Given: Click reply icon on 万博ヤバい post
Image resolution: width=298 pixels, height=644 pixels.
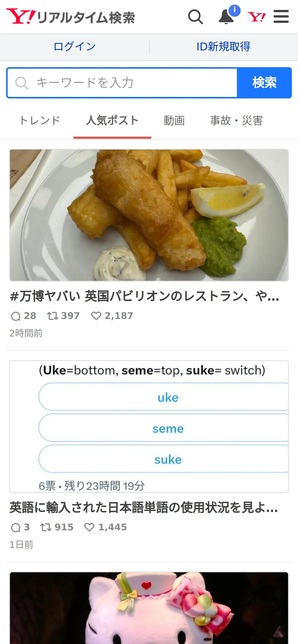Looking at the screenshot, I should (x=16, y=316).
